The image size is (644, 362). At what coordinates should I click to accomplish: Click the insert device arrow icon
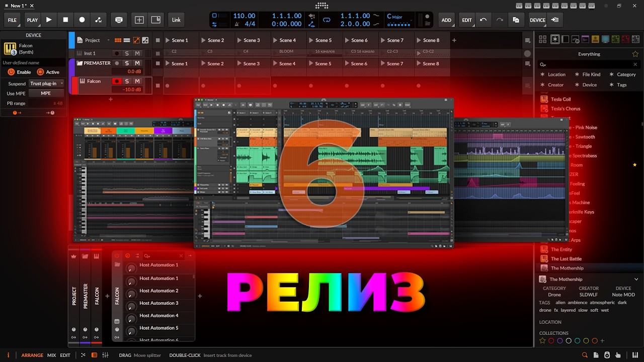pyautogui.click(x=554, y=20)
